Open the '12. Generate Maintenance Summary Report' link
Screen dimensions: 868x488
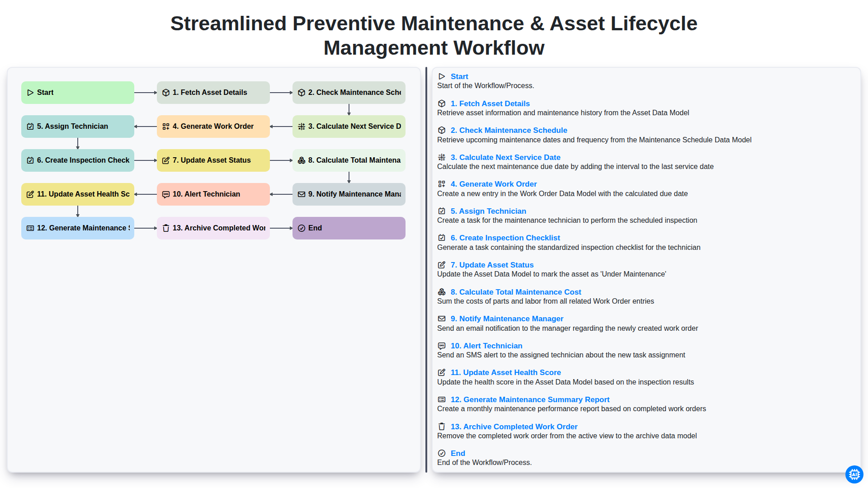click(530, 399)
